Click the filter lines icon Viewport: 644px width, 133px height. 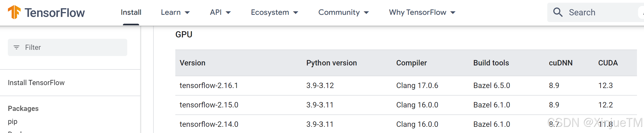click(16, 47)
